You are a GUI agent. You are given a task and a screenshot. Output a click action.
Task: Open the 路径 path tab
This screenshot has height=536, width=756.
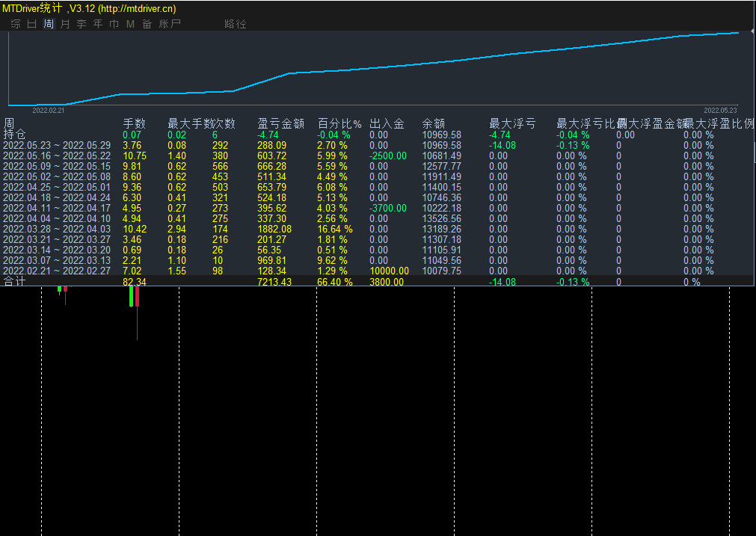[236, 24]
